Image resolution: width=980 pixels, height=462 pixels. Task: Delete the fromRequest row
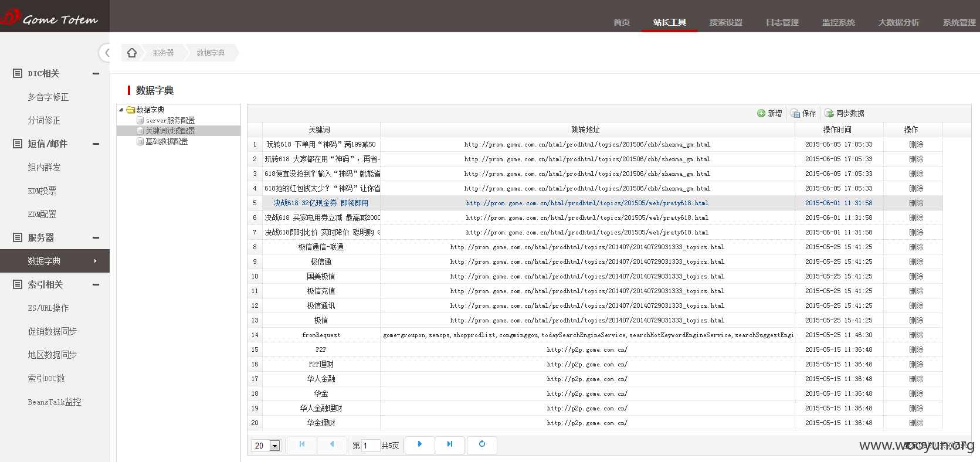click(916, 335)
